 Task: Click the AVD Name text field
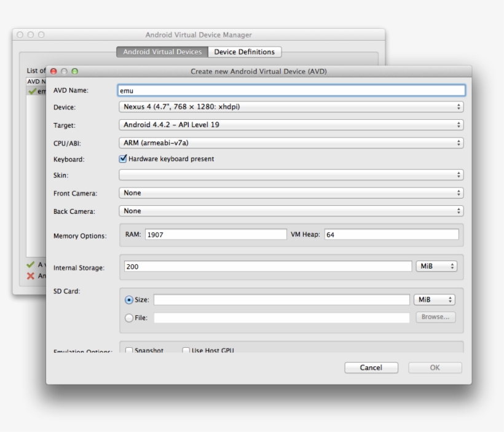(291, 90)
